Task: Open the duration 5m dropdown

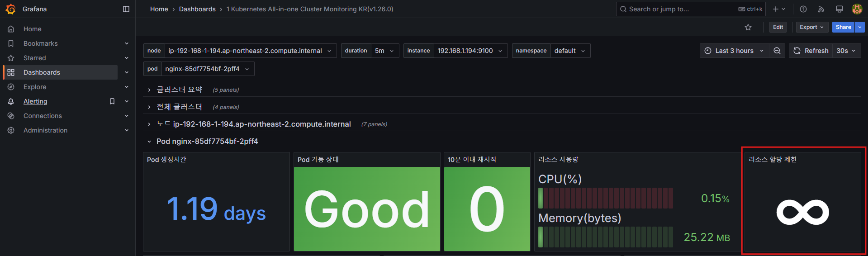Action: point(385,51)
